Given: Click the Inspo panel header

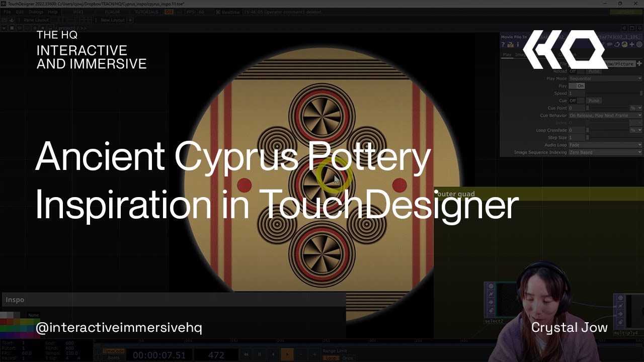Looking at the screenshot, I should [x=173, y=300].
